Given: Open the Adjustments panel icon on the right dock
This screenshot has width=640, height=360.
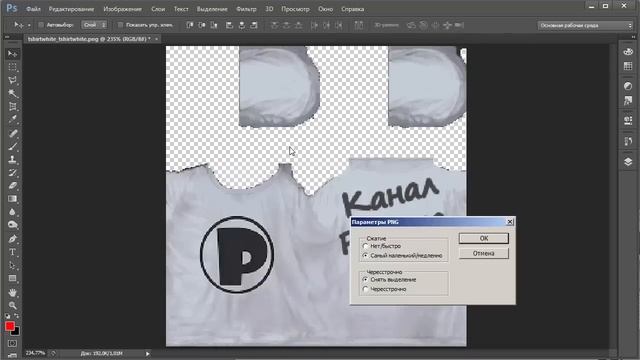Looking at the screenshot, I should pos(628,86).
